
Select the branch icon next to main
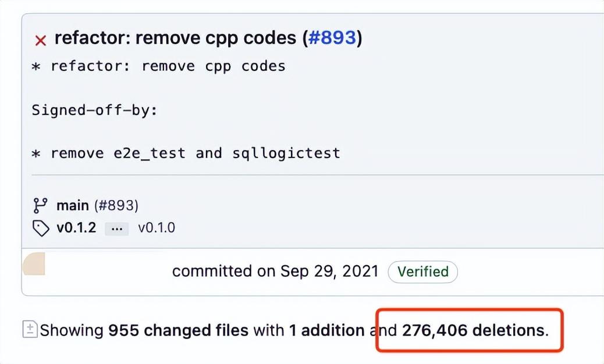tap(40, 205)
